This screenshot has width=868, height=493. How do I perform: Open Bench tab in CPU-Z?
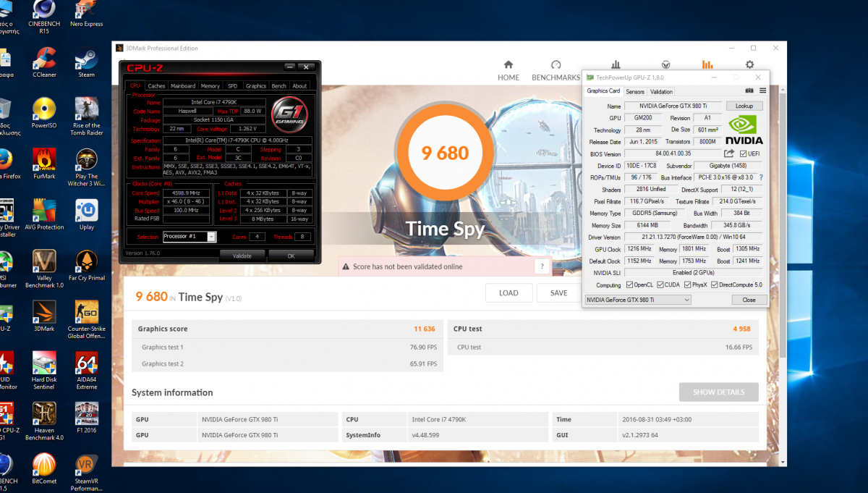tap(278, 85)
